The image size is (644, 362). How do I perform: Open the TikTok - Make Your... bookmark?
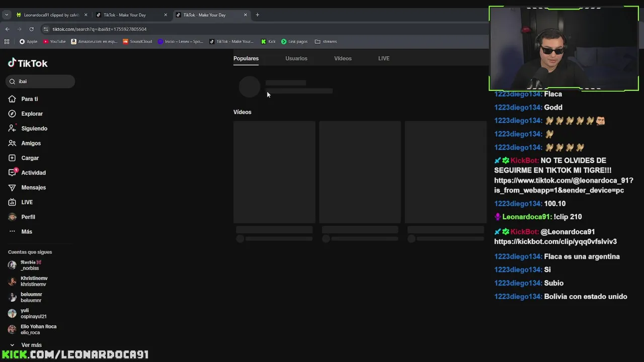click(x=231, y=41)
